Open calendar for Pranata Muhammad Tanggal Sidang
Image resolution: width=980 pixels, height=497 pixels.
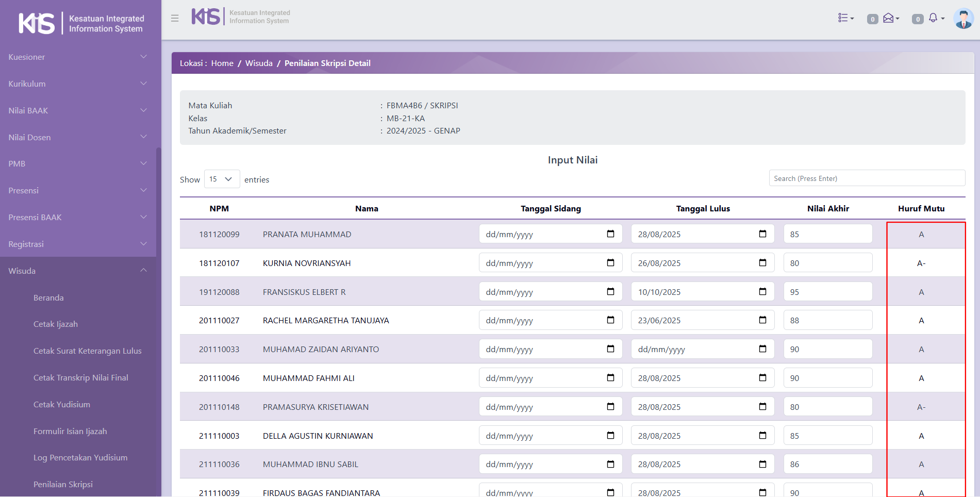click(610, 234)
